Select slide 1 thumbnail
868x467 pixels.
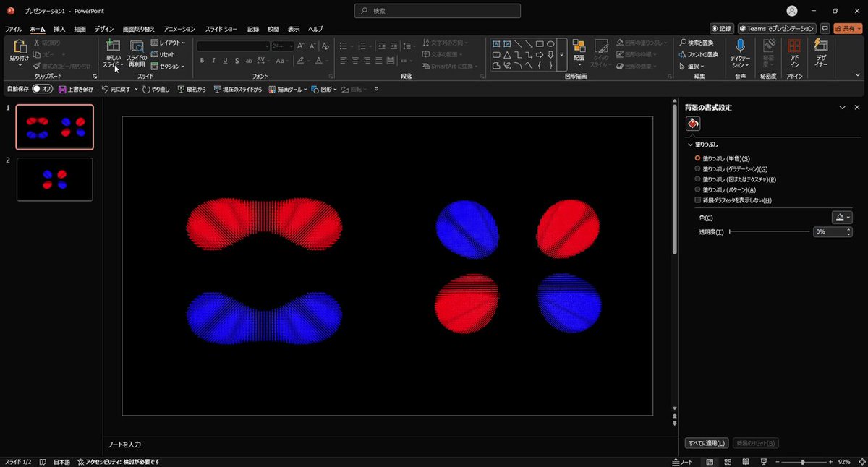click(55, 127)
